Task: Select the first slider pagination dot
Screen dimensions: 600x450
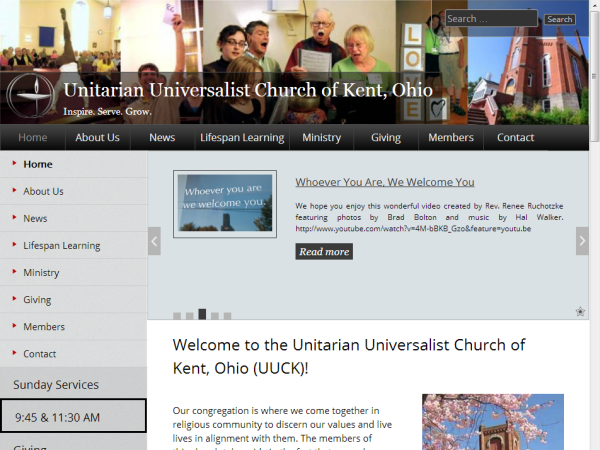Action: tap(177, 316)
